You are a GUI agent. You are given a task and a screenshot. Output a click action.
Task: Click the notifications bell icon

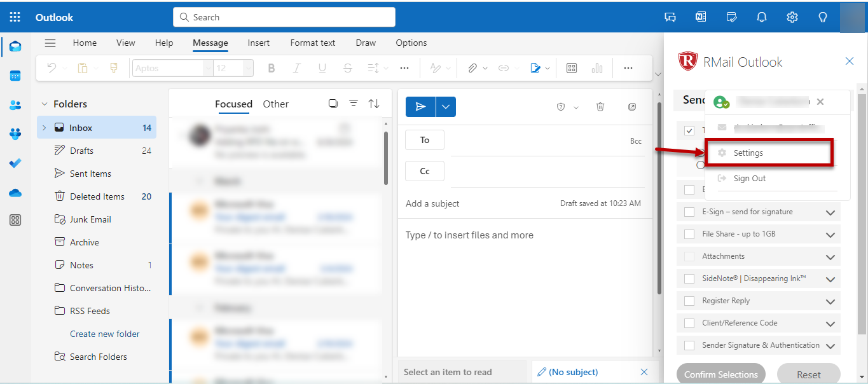tap(761, 17)
